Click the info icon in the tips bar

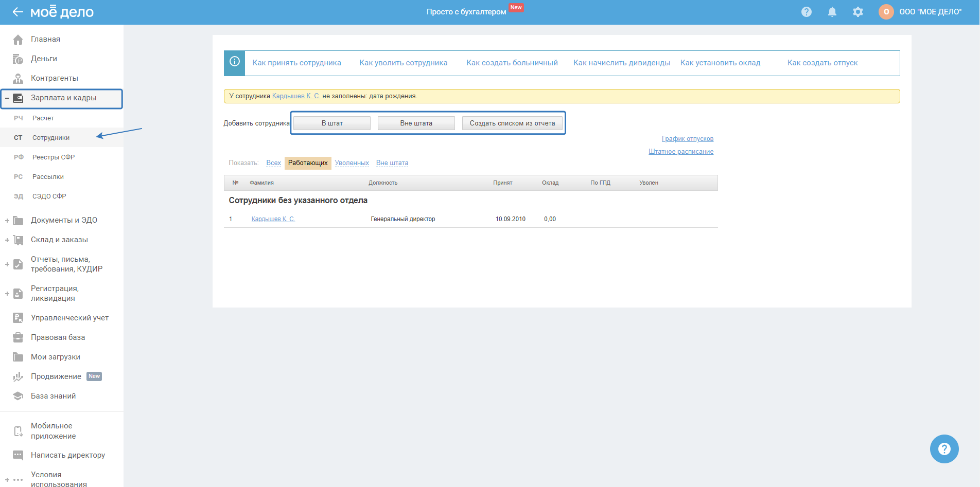[x=235, y=62]
